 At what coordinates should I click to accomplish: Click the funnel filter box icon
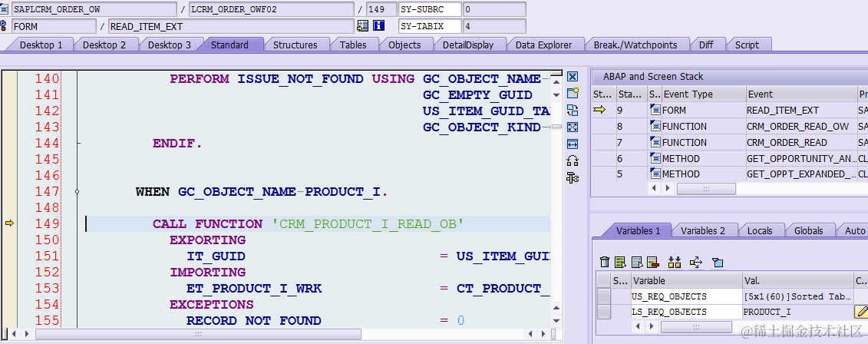tap(718, 262)
